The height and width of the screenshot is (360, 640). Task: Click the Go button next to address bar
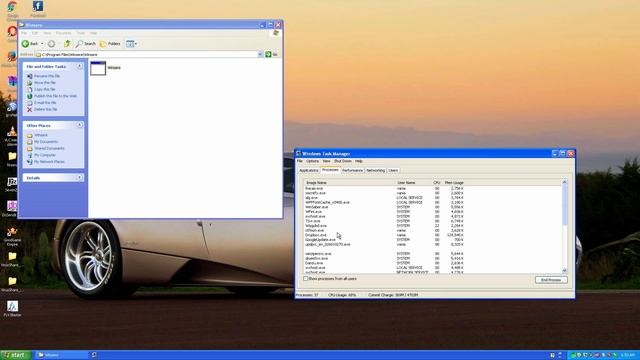pos(271,54)
